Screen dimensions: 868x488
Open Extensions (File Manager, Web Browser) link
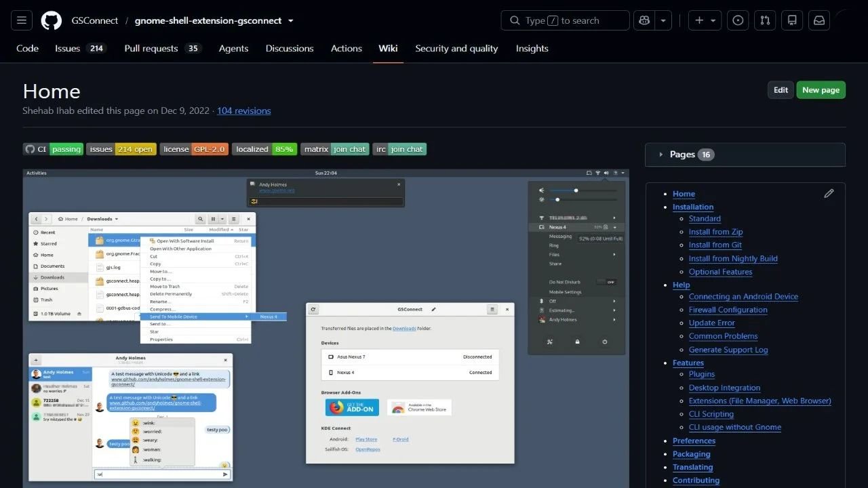pos(759,401)
